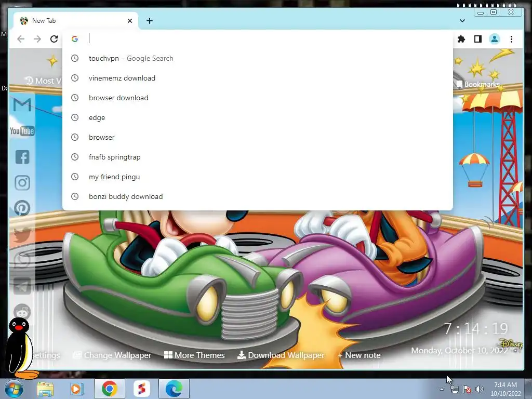This screenshot has width=532, height=399.
Task: Open the Most Visited link
Action: [x=44, y=81]
